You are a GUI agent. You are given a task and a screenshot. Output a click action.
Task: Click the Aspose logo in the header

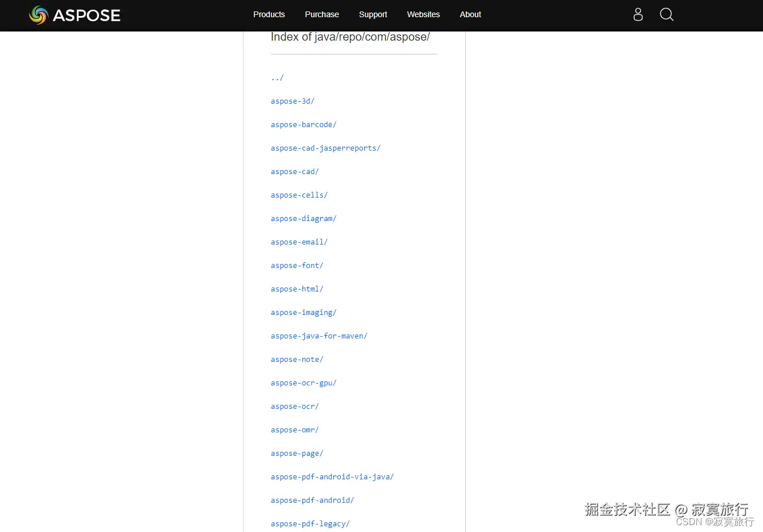point(74,15)
